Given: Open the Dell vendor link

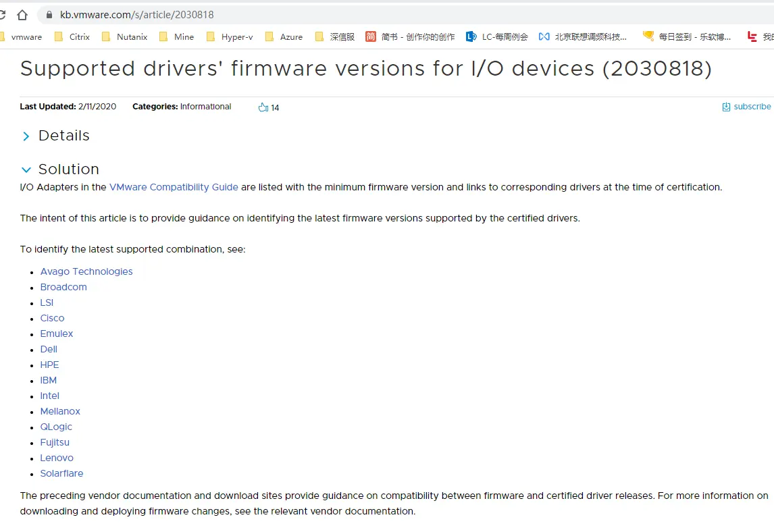Looking at the screenshot, I should tap(49, 349).
